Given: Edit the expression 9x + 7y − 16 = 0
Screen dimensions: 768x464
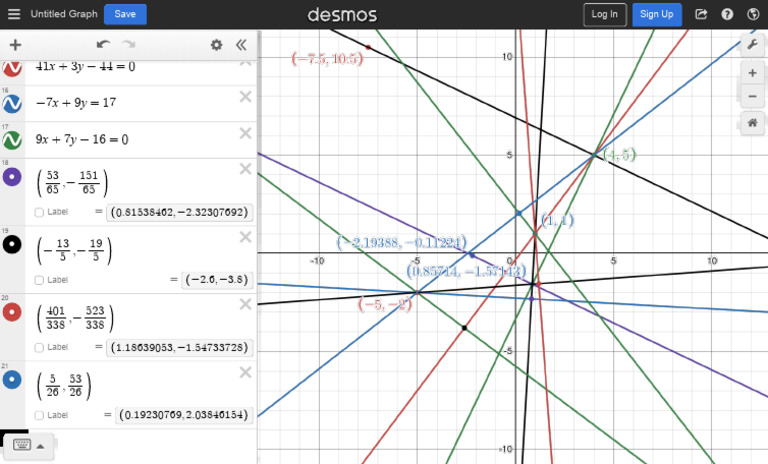Looking at the screenshot, I should (x=82, y=140).
